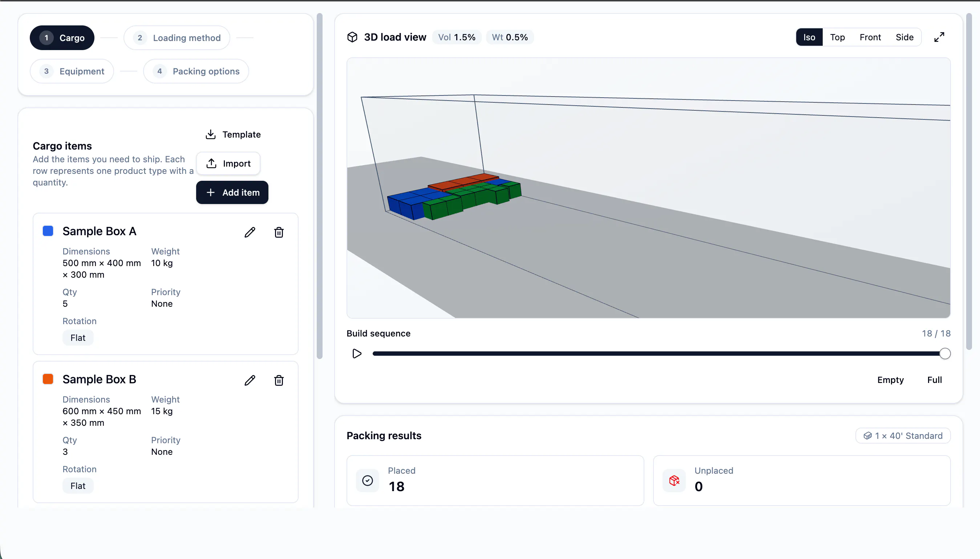Click the Unplaced count 0
Screen dimensions: 980x559
coord(699,487)
